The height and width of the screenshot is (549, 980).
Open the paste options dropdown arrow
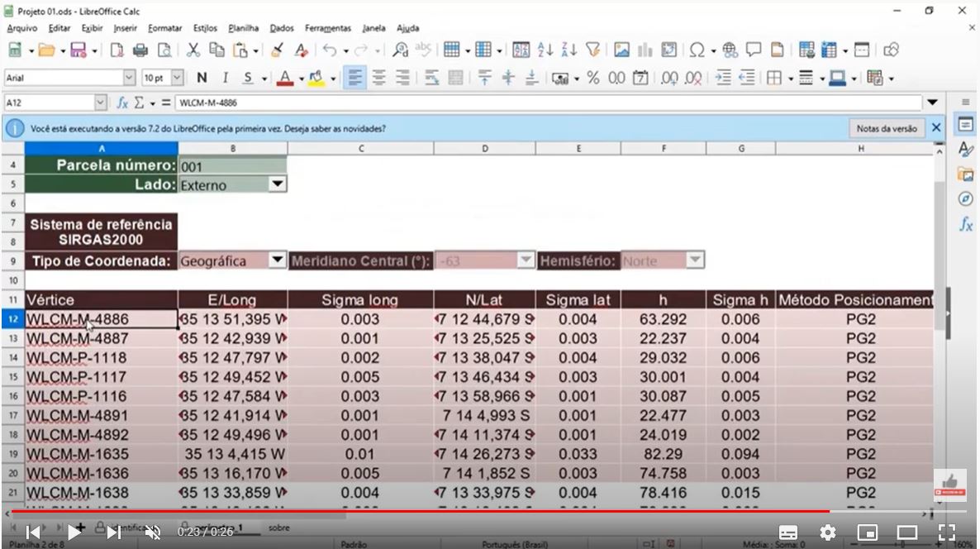click(x=255, y=51)
